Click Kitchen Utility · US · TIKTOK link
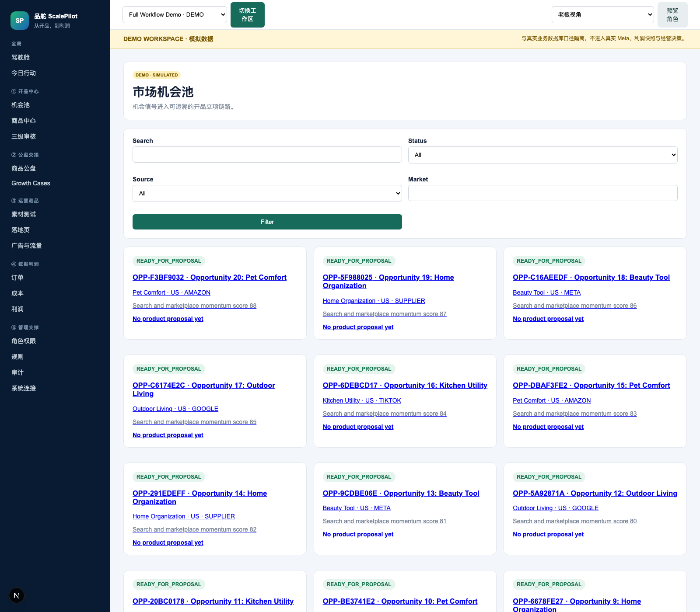This screenshot has height=612, width=700. click(362, 400)
